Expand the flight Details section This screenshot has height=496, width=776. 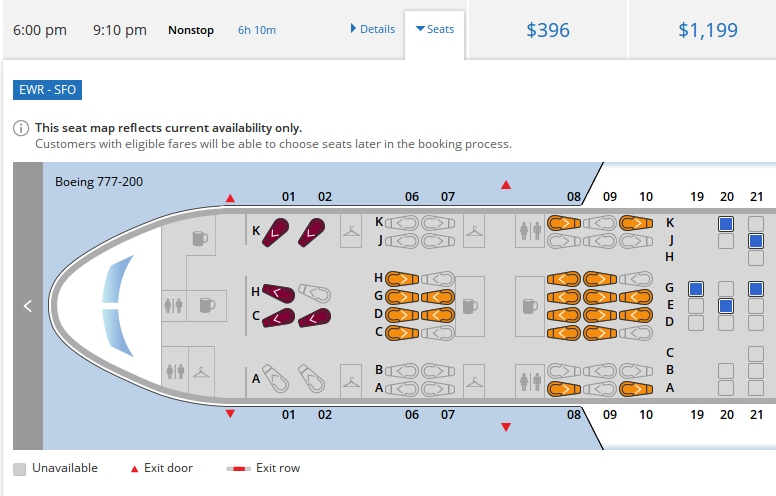coord(372,29)
